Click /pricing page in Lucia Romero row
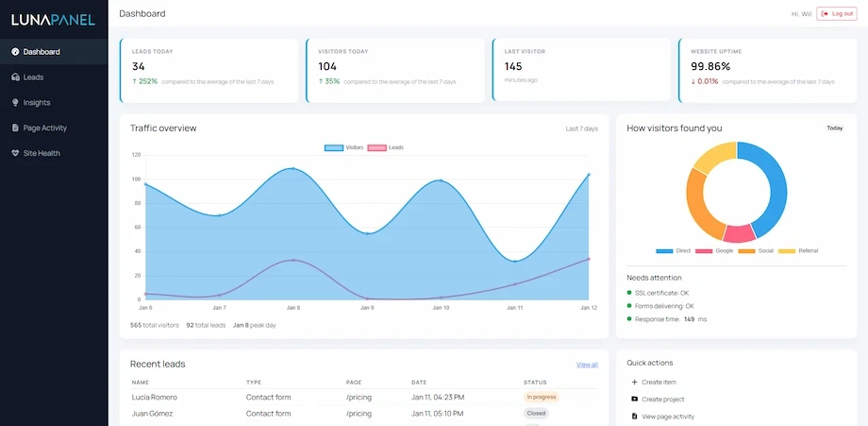 pyautogui.click(x=359, y=398)
